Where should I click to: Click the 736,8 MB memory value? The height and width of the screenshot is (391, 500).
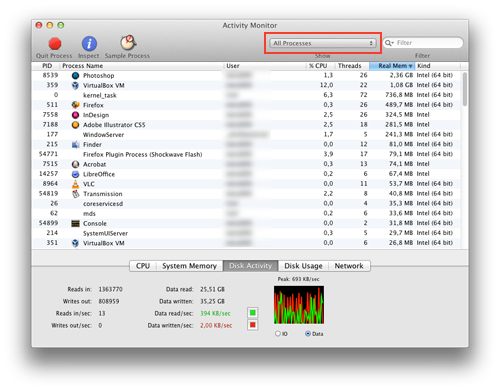tap(399, 95)
